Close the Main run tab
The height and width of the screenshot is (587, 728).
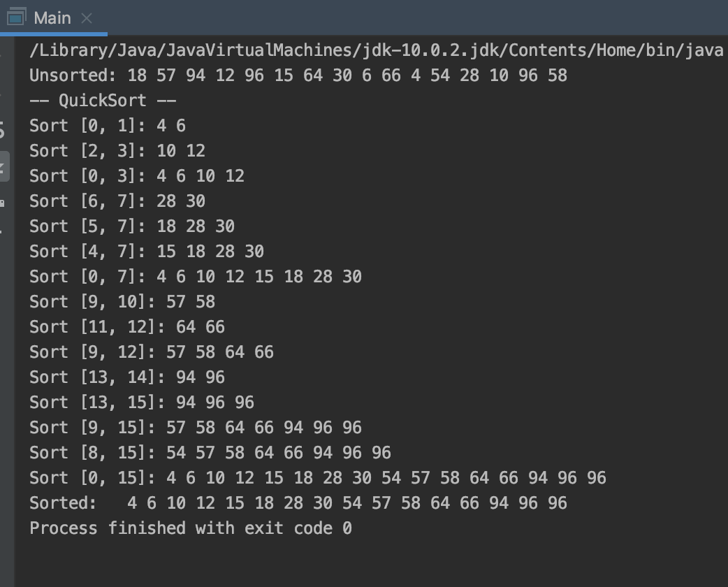point(87,18)
